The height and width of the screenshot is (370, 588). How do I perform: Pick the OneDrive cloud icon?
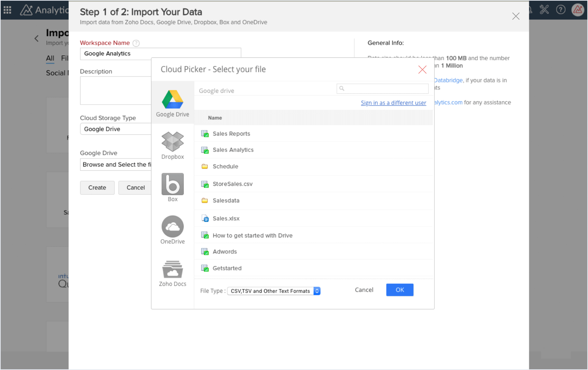(173, 226)
